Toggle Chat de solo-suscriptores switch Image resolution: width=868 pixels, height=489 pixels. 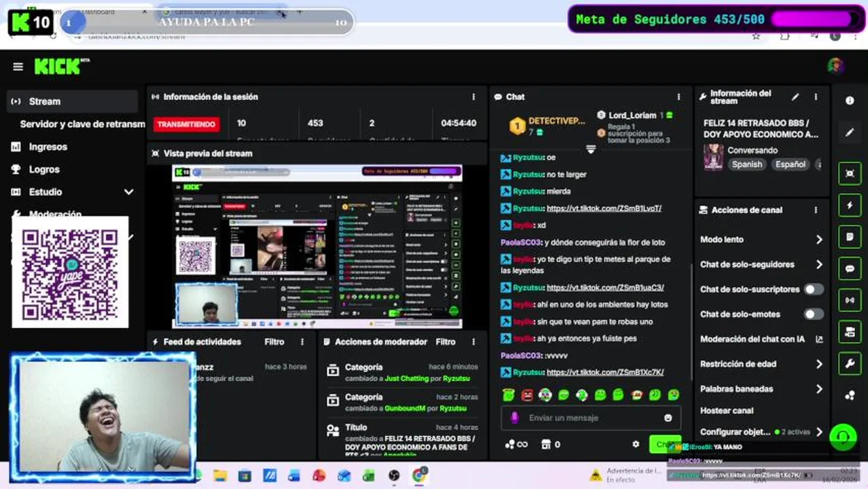(814, 289)
